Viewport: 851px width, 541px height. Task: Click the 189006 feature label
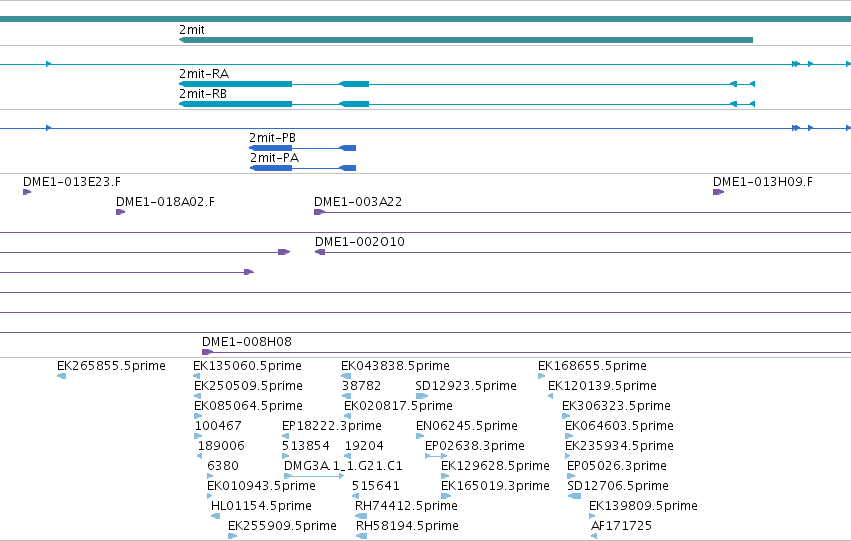pos(221,446)
